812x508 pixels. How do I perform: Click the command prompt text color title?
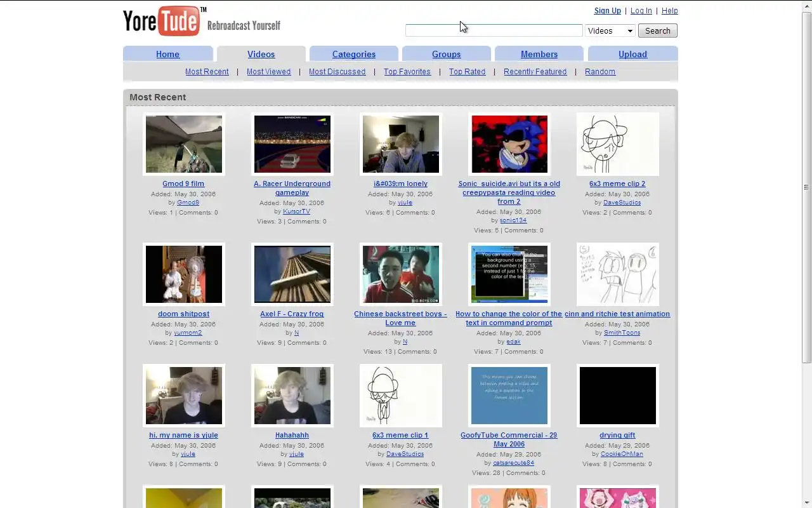coord(509,318)
